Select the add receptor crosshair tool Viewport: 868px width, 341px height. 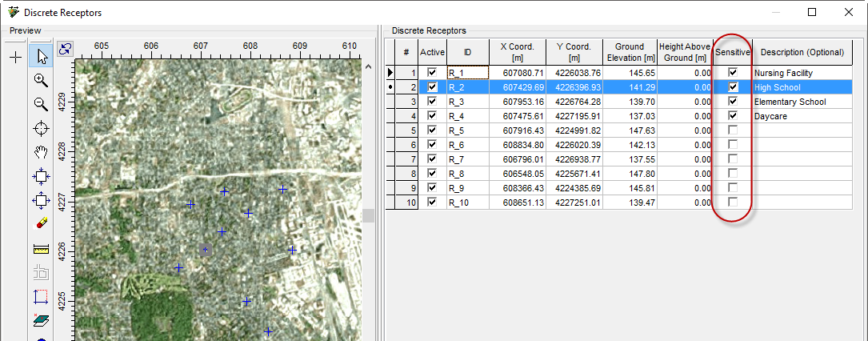15,57
